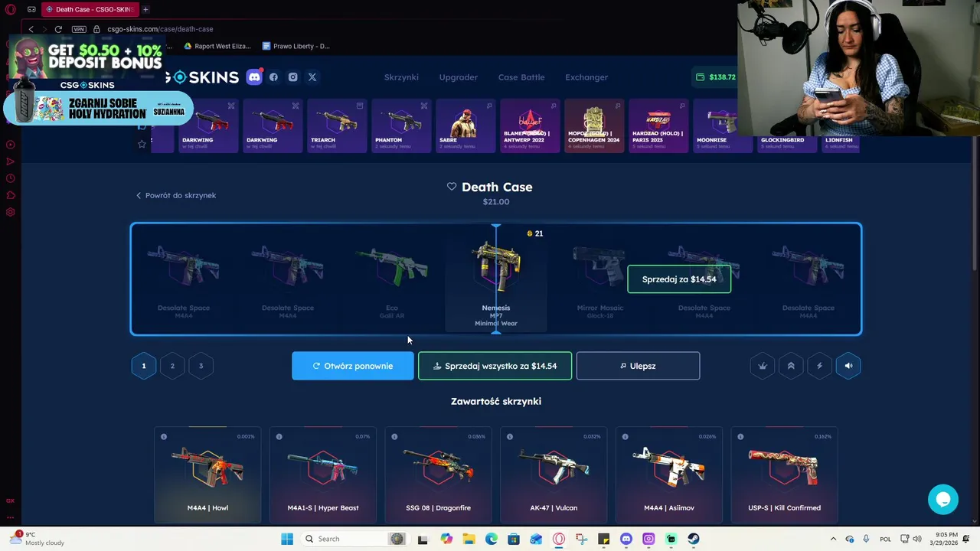Open Steam from the taskbar

point(694,539)
